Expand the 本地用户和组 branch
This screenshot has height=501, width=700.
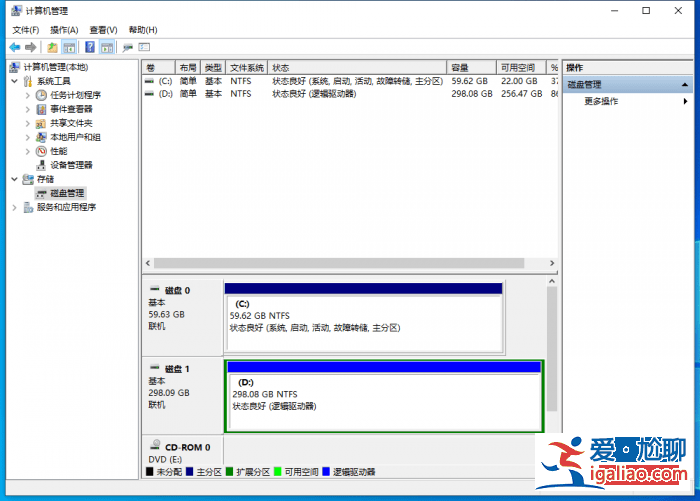click(x=28, y=137)
